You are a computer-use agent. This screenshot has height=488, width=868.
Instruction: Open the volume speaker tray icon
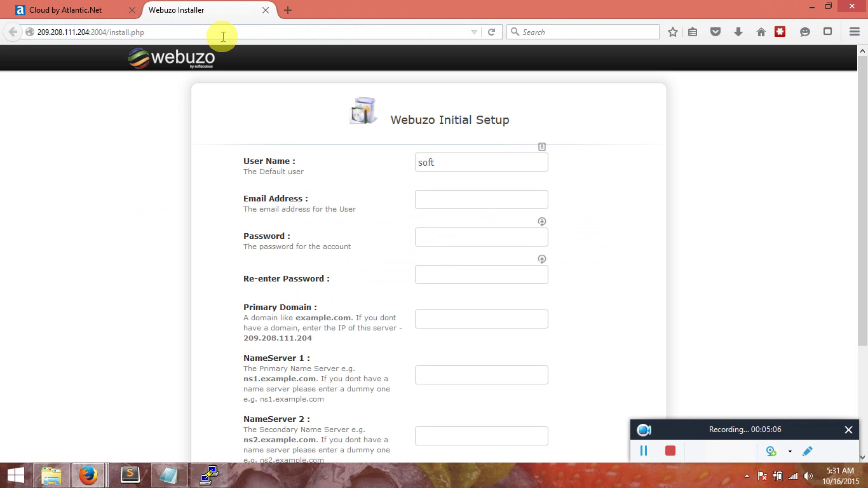coord(808,476)
